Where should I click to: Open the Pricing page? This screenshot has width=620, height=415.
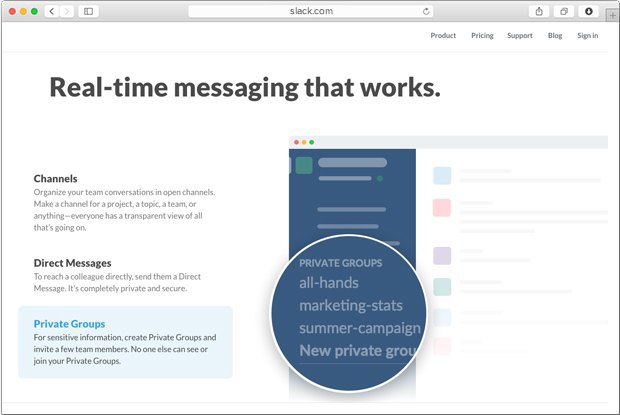(482, 36)
